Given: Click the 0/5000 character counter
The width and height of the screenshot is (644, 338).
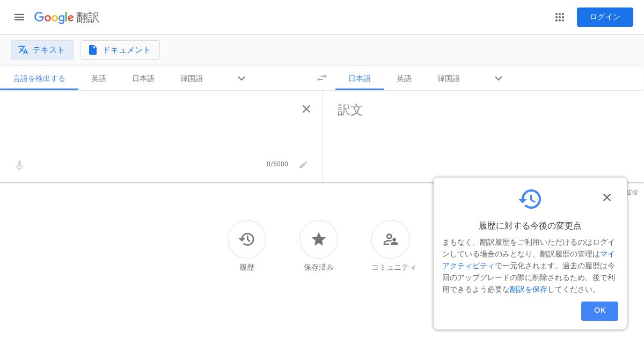Looking at the screenshot, I should tap(277, 164).
